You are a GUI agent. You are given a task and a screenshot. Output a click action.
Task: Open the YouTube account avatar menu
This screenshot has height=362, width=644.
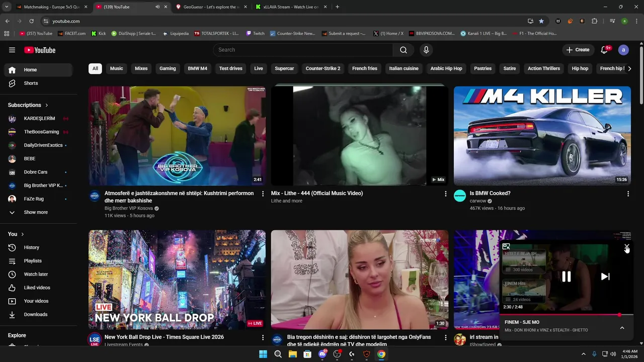624,50
